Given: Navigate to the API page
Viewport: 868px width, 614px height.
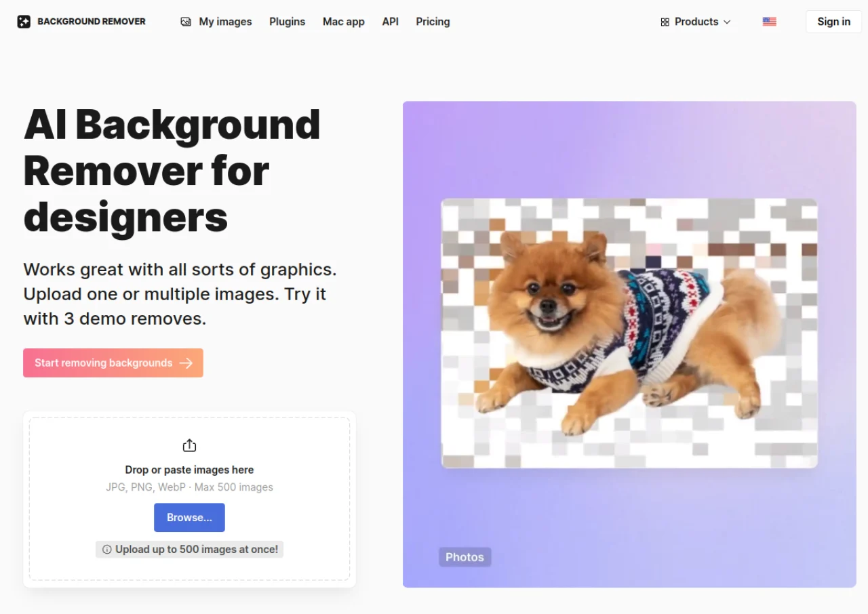Looking at the screenshot, I should (391, 22).
